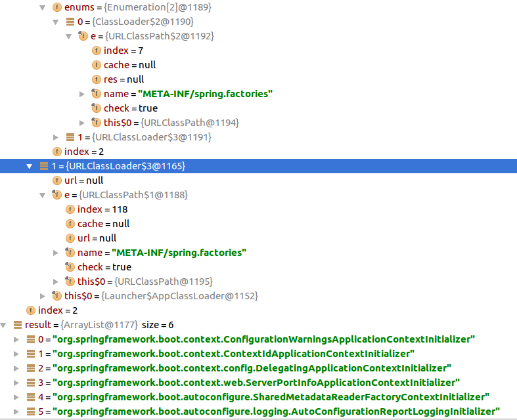Viewport: 517px width, 420px height.
Task: Click the element icon of result item 1
Action: coord(31,354)
